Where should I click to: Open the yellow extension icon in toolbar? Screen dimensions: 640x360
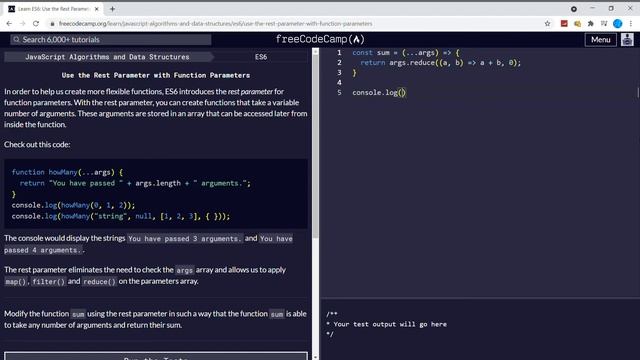pyautogui.click(x=577, y=24)
